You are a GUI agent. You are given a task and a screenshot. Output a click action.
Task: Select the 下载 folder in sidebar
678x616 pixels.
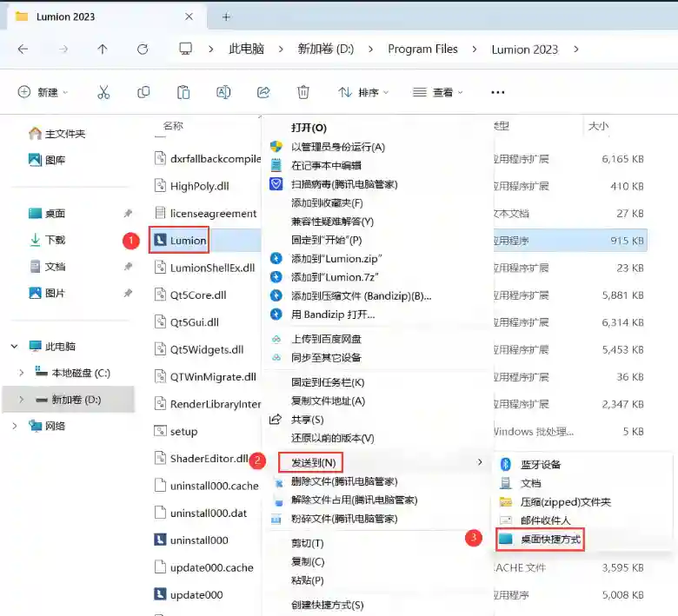coord(55,240)
